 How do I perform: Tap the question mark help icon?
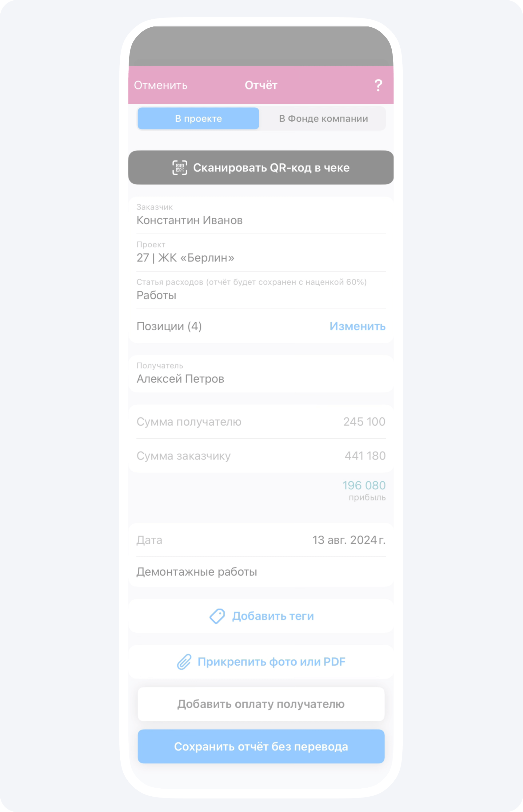pos(378,85)
